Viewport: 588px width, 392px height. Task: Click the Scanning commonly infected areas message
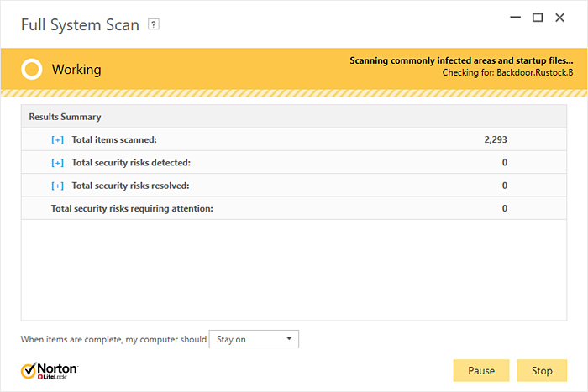pos(461,60)
